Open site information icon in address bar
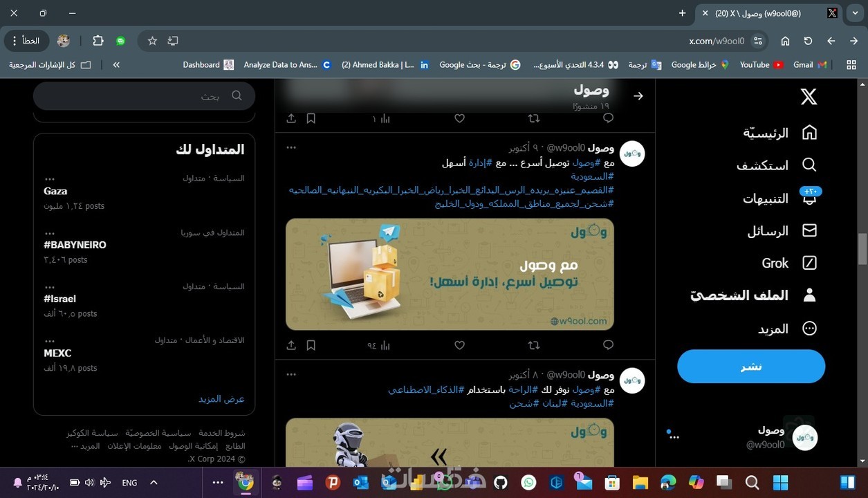This screenshot has width=868, height=498. (758, 41)
